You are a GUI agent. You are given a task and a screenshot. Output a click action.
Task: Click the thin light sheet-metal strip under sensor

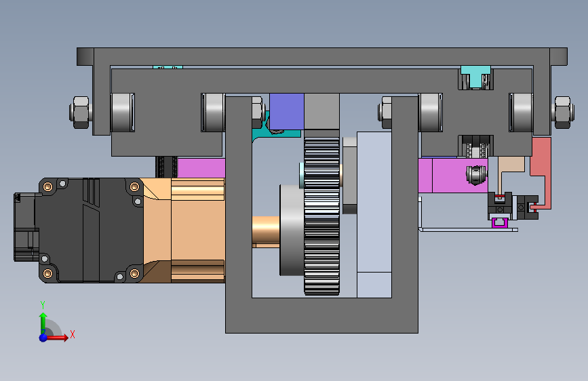(x=469, y=230)
